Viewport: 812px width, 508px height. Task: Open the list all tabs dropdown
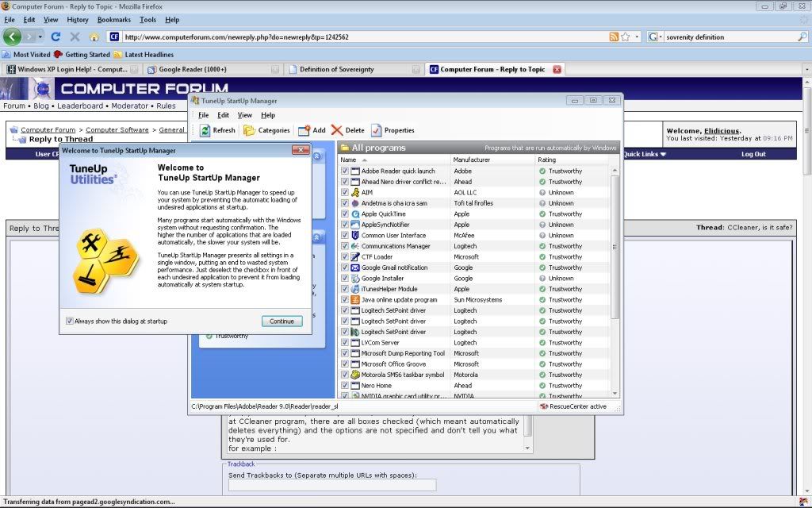(806, 69)
